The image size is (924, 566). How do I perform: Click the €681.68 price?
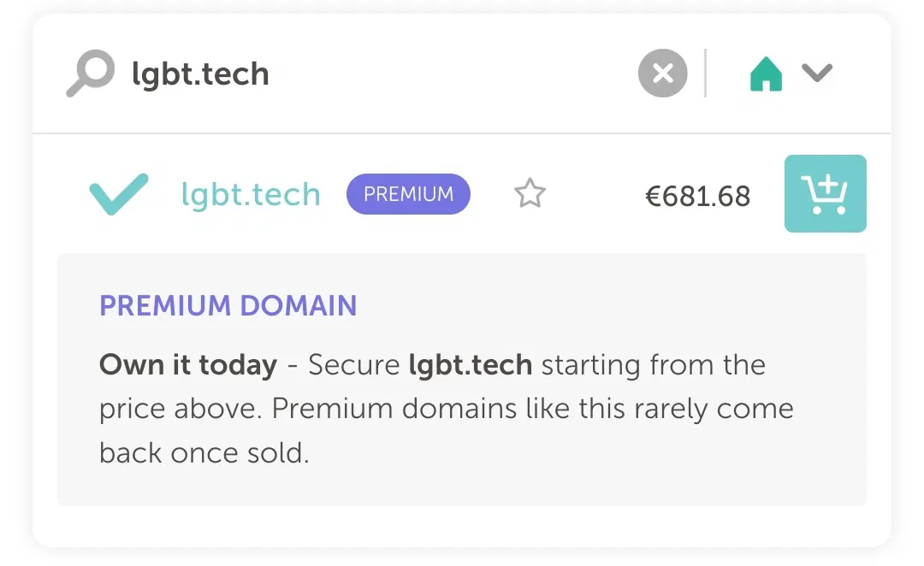pyautogui.click(x=697, y=196)
